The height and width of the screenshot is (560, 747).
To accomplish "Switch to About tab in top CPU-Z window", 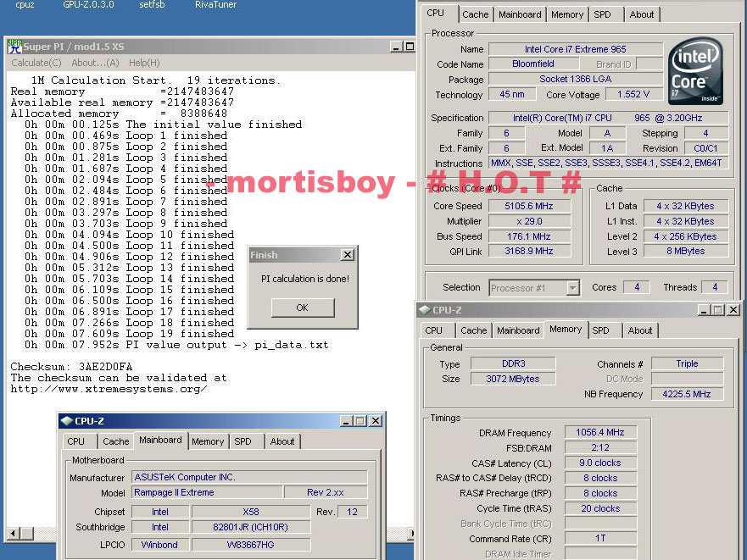I will click(642, 14).
